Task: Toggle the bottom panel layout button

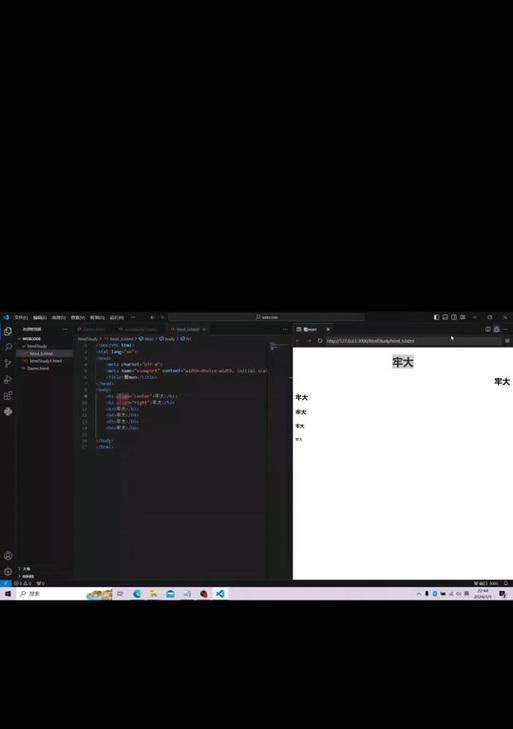Action: point(445,317)
